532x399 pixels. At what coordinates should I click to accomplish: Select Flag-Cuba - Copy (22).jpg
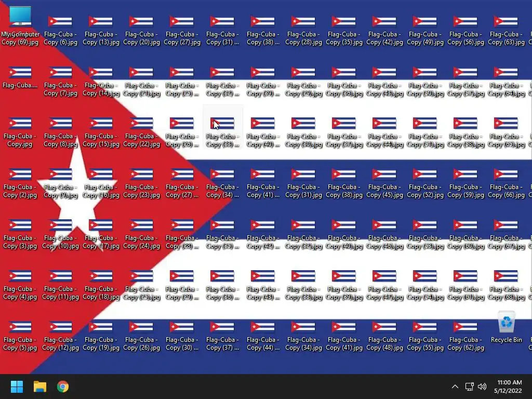coord(141,132)
